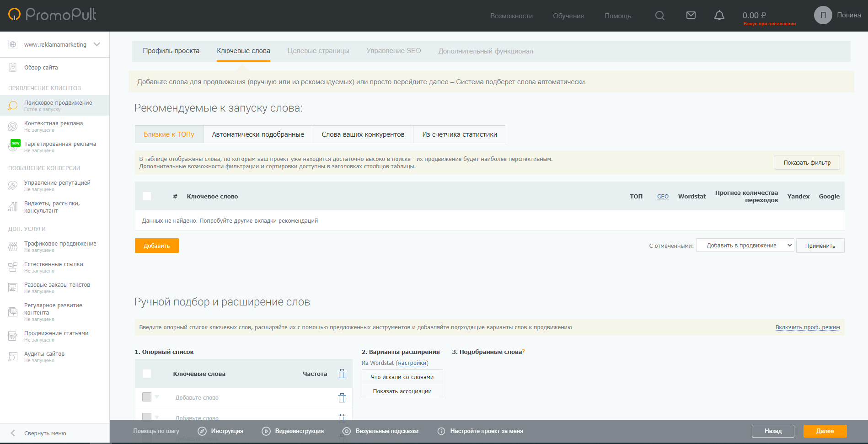
Task: Click the Продвижение статьями icon
Action: point(13,336)
